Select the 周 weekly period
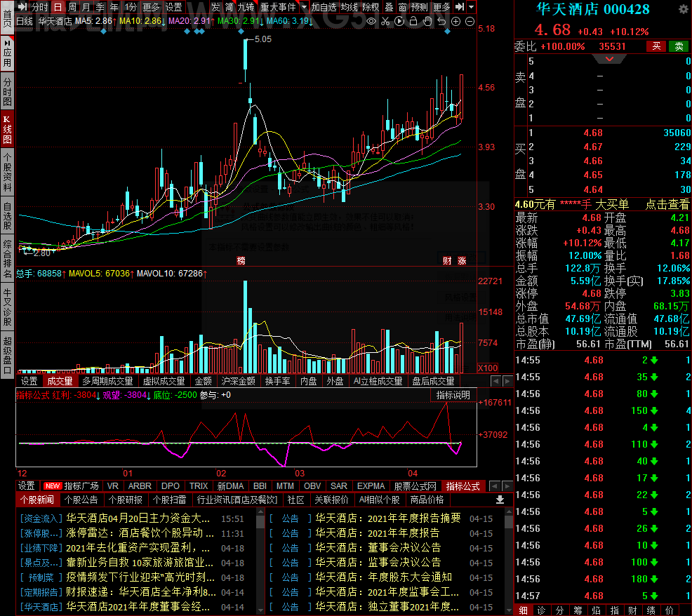The width and height of the screenshot is (692, 616). coord(72,7)
